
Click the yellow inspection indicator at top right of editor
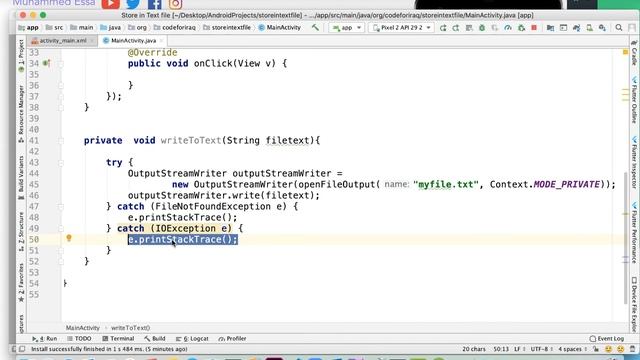(625, 52)
